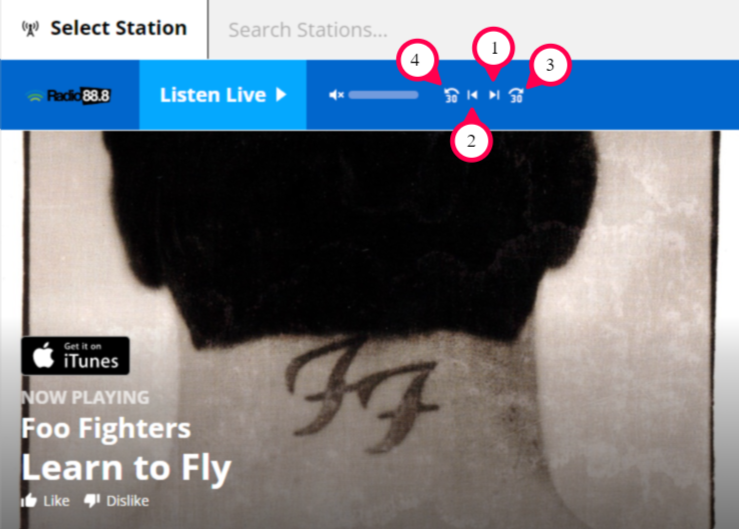Select the Foo Fighters artist name
Viewport: 739px width, 529px height.
(106, 429)
